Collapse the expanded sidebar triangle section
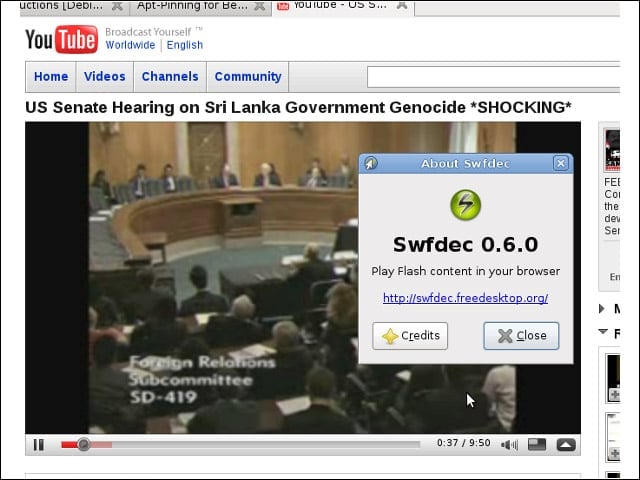 pos(603,332)
